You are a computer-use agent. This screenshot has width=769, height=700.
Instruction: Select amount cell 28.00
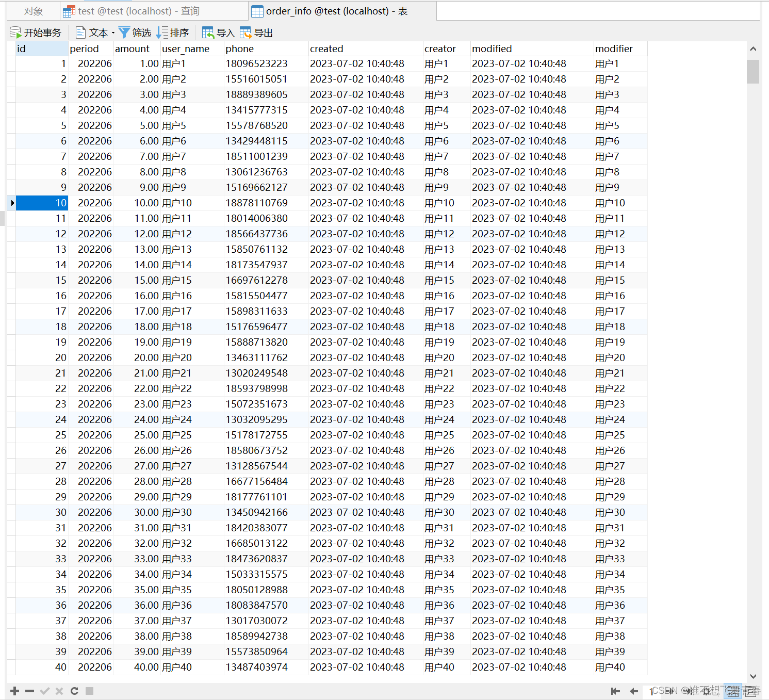(137, 482)
